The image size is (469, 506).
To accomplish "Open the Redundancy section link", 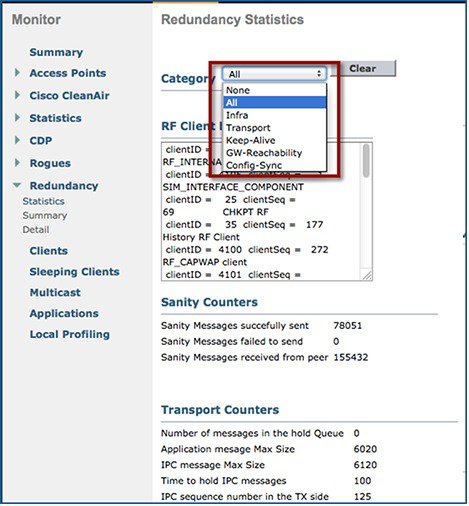I will 64,186.
